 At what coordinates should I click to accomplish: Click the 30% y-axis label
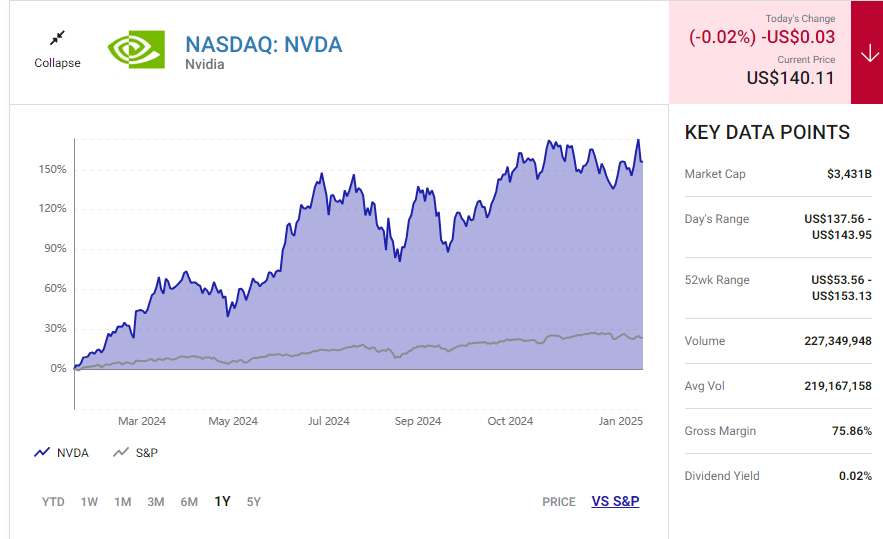[55, 328]
